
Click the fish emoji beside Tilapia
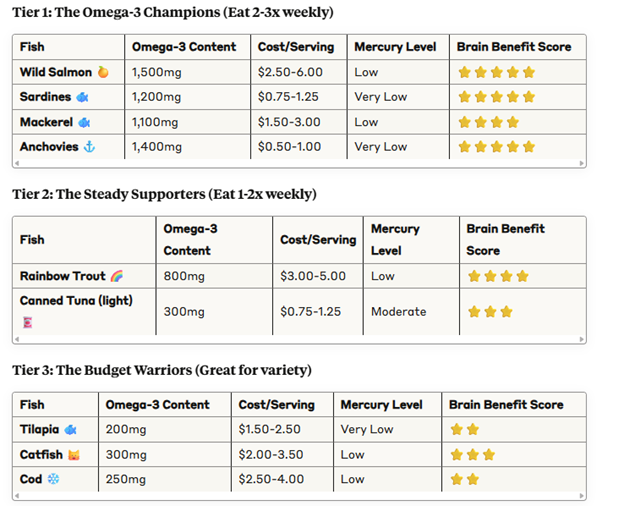[69, 429]
